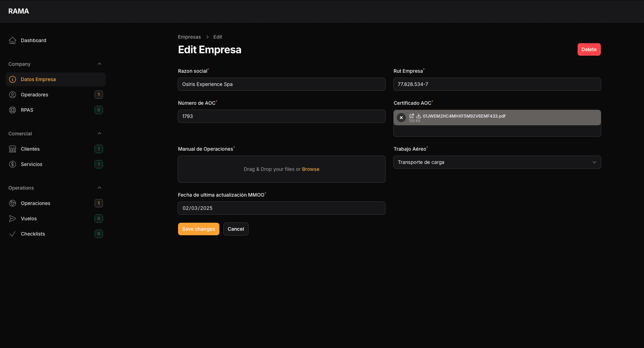Click the Checklists checkmark icon

13,234
